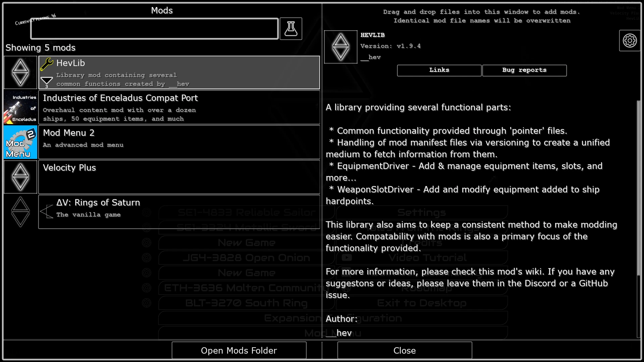Click the HEVLIB detail panel mod icon
The height and width of the screenshot is (362, 644).
[x=341, y=47]
